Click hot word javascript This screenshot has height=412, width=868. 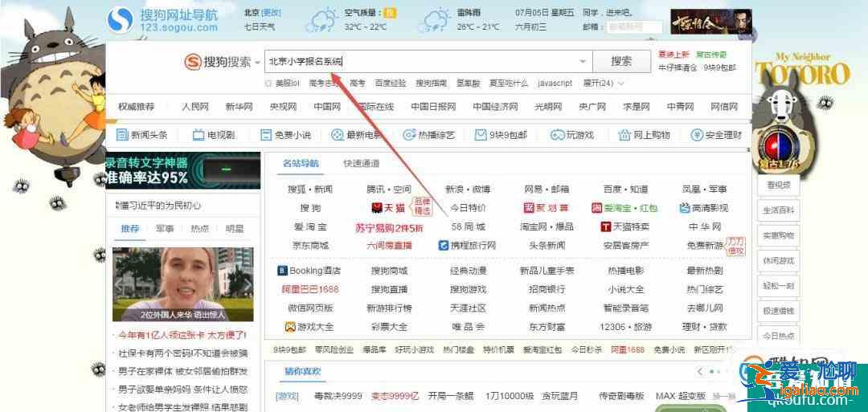(555, 83)
